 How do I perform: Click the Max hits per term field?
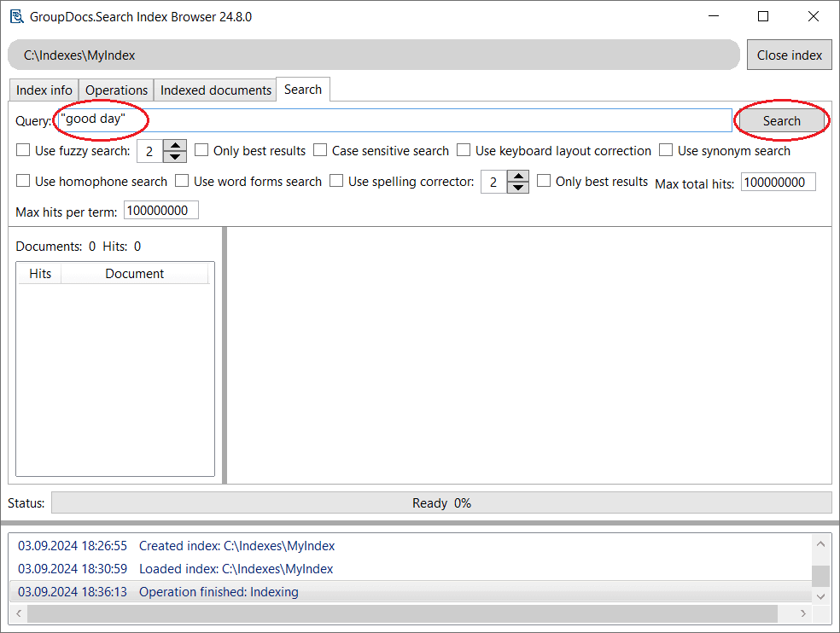(161, 211)
